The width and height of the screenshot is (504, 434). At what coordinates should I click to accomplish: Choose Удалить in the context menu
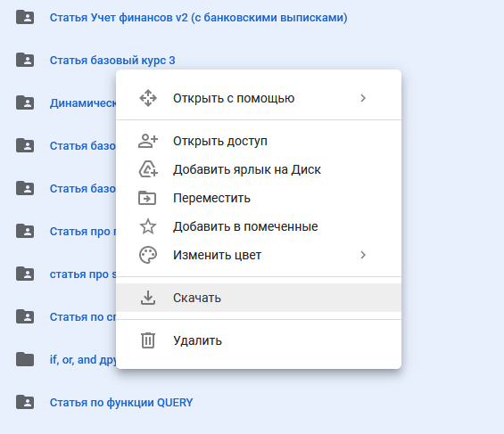point(259,340)
